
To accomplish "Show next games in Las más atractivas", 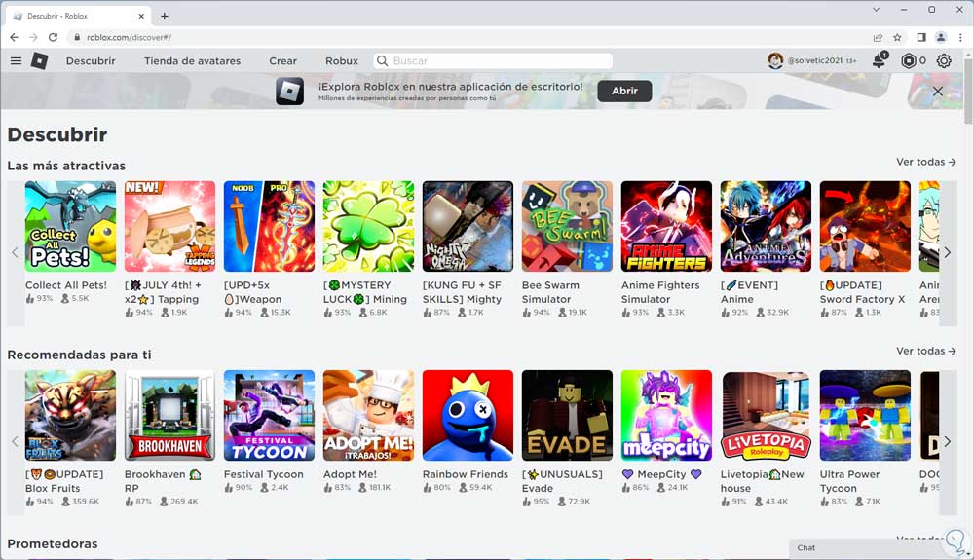I will tap(948, 252).
